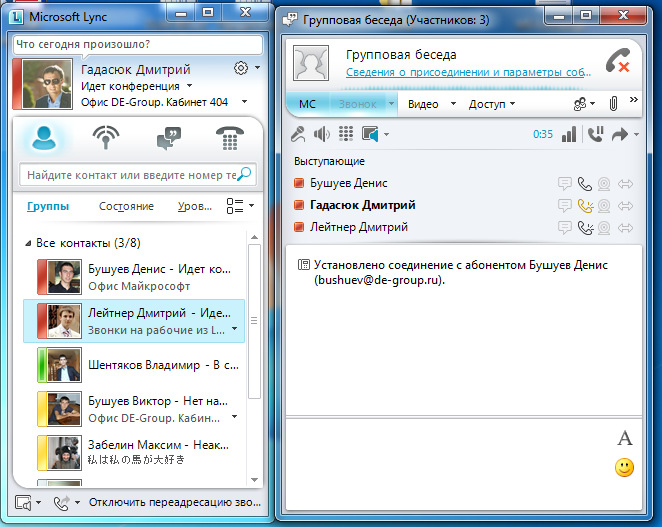This screenshot has height=527, width=662.
Task: Click sharing icon for Бушуев Денис
Action: (625, 184)
